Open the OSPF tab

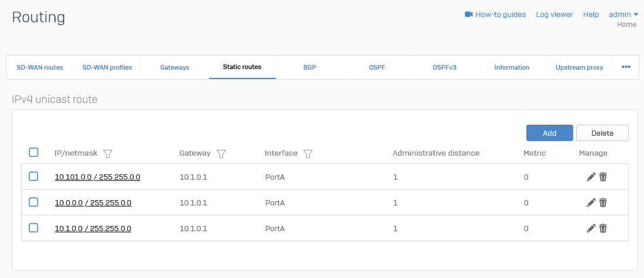click(x=377, y=67)
